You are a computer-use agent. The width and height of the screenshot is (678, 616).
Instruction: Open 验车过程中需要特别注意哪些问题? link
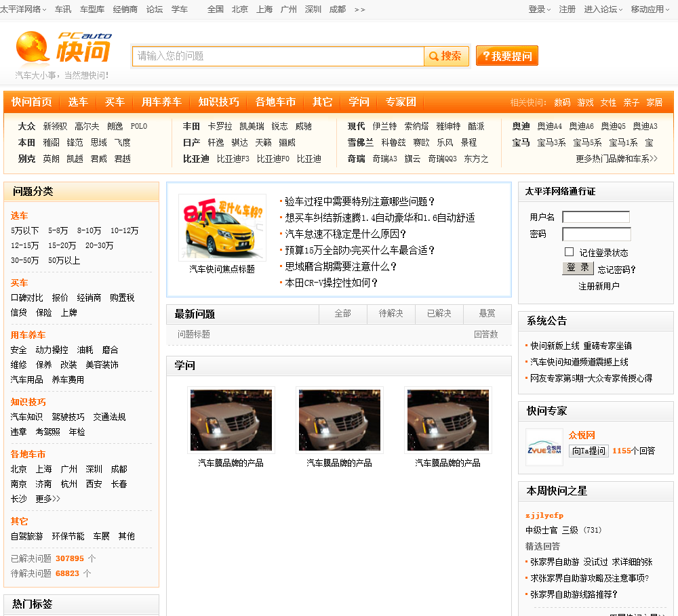pos(359,201)
